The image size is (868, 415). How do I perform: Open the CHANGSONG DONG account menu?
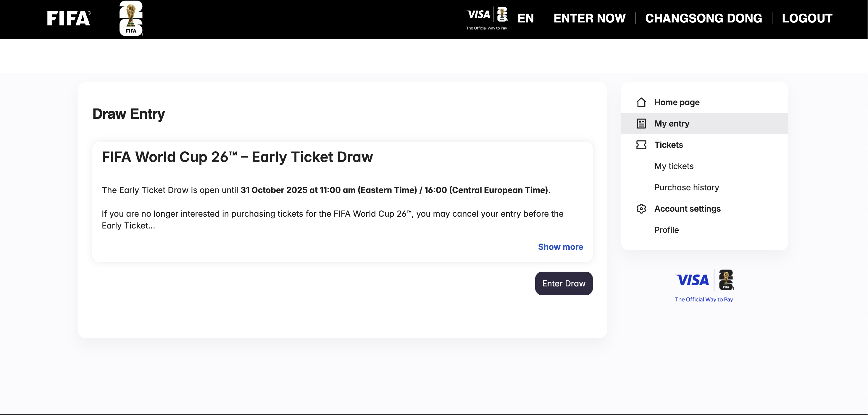(704, 18)
